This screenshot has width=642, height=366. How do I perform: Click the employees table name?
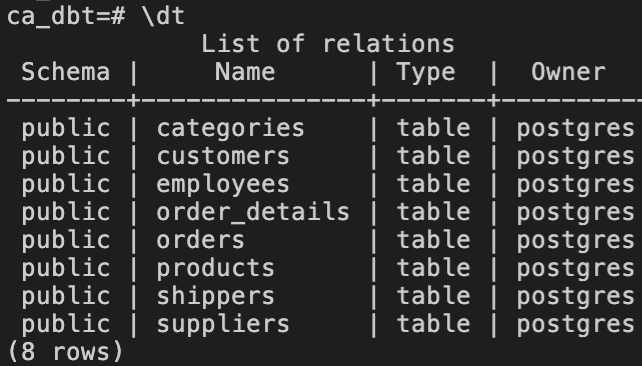[x=223, y=185]
